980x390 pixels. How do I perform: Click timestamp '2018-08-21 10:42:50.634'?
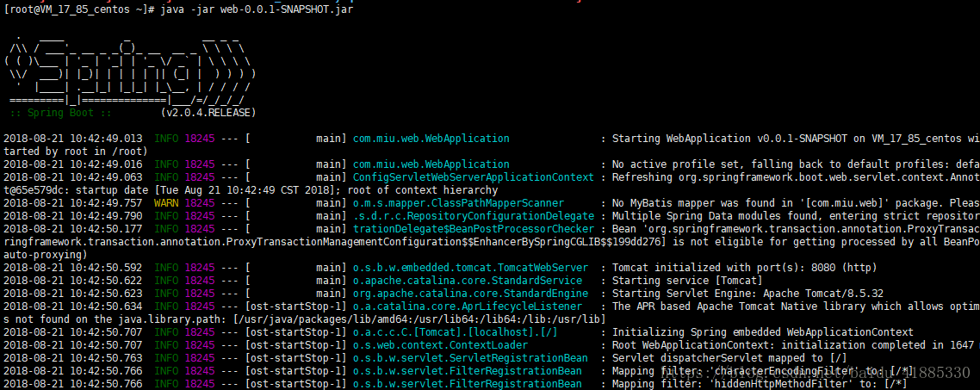pos(72,306)
